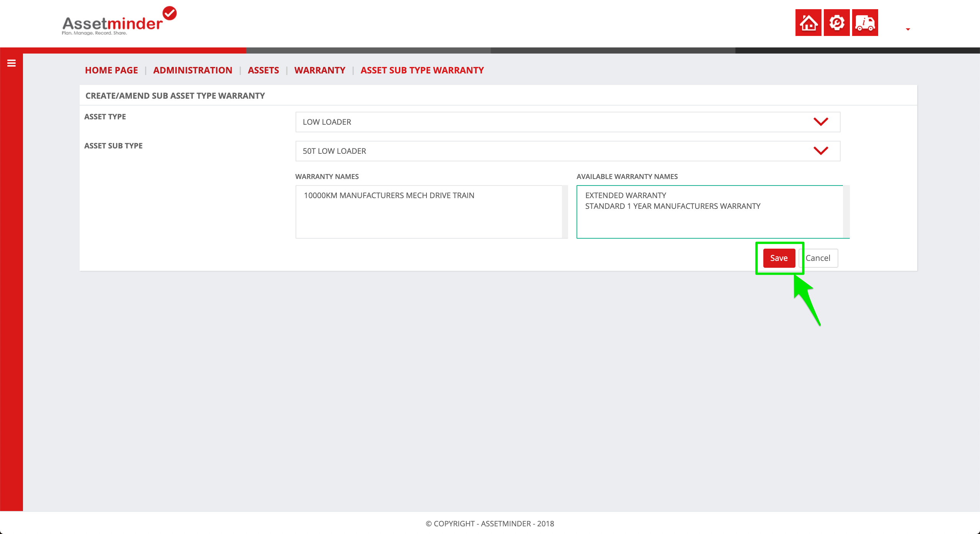Open the hamburger sidebar menu
The height and width of the screenshot is (534, 980).
coord(11,63)
